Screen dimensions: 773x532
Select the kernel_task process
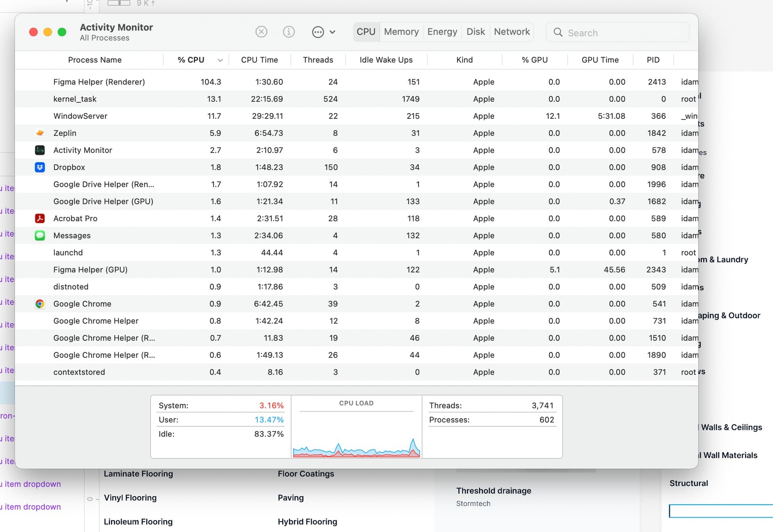[x=356, y=99]
